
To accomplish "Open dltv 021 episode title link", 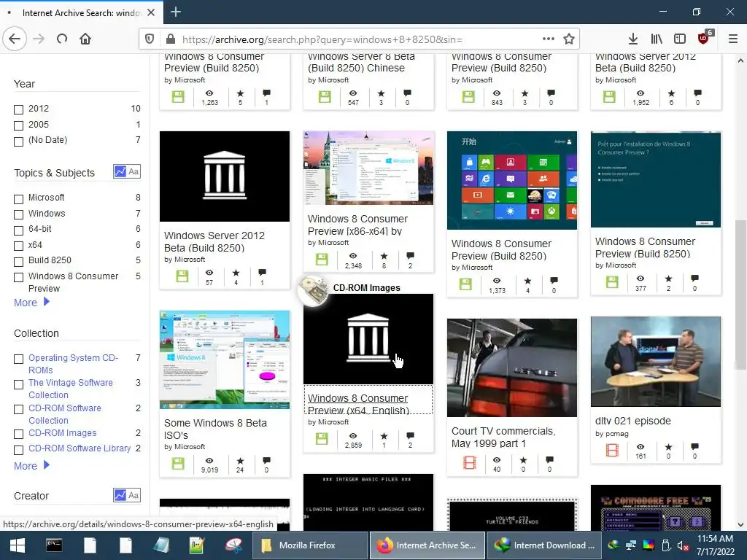I will click(x=632, y=421).
